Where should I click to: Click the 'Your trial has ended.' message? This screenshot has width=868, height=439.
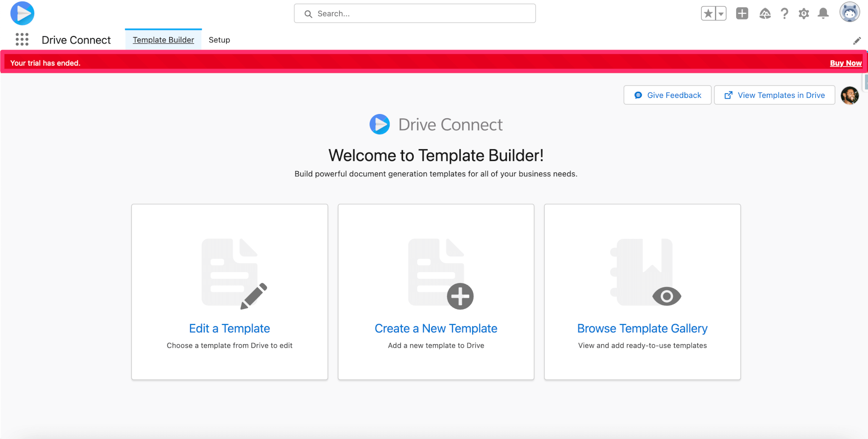click(x=45, y=63)
